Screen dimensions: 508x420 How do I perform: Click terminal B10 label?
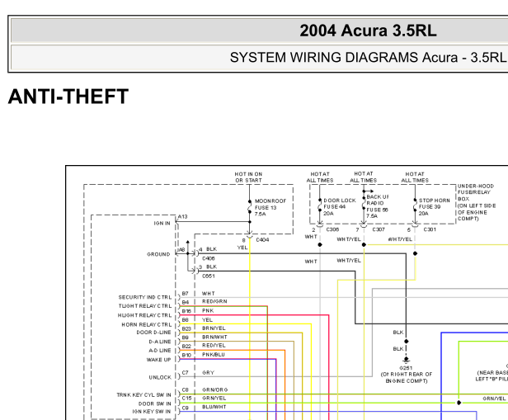point(186,355)
